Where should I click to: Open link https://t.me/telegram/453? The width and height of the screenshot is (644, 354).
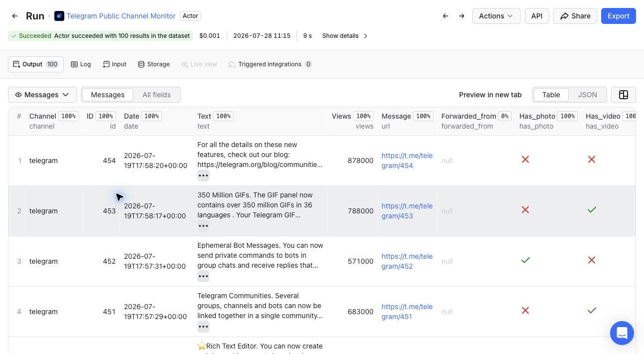(407, 211)
